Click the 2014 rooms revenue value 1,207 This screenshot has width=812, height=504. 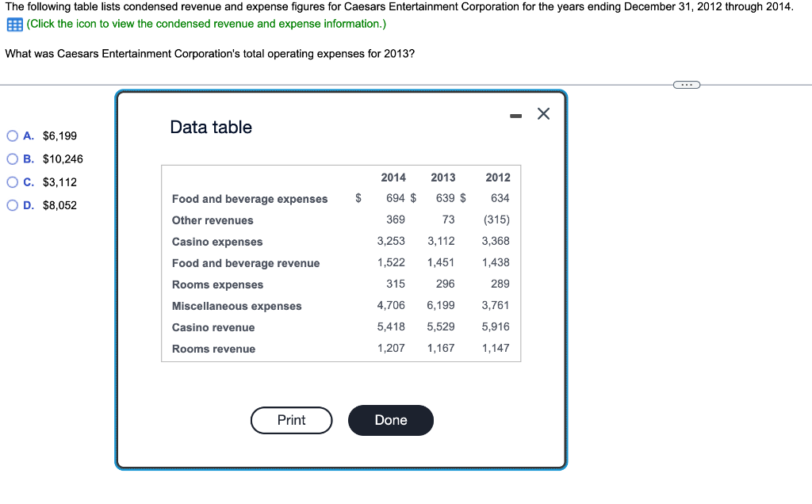pyautogui.click(x=391, y=348)
